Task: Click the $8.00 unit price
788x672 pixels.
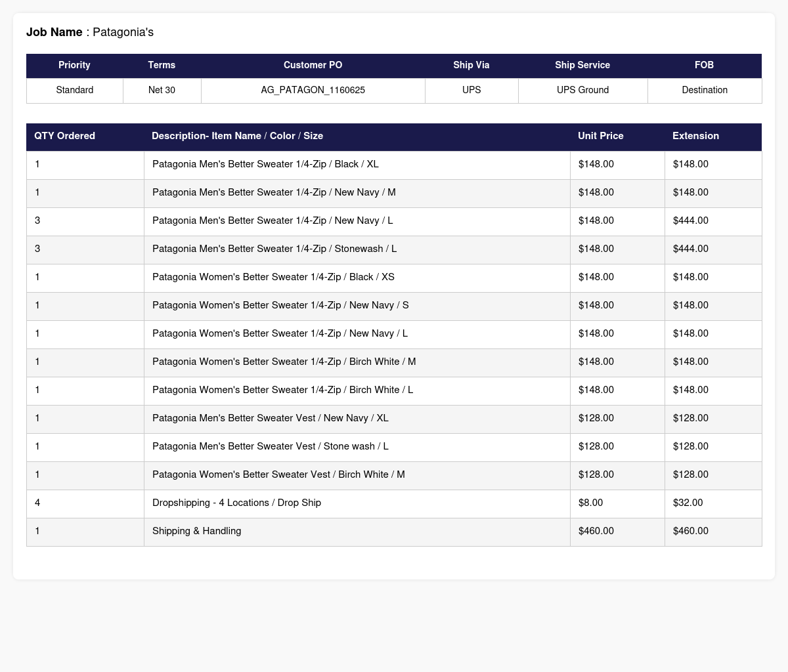Action: 590,503
